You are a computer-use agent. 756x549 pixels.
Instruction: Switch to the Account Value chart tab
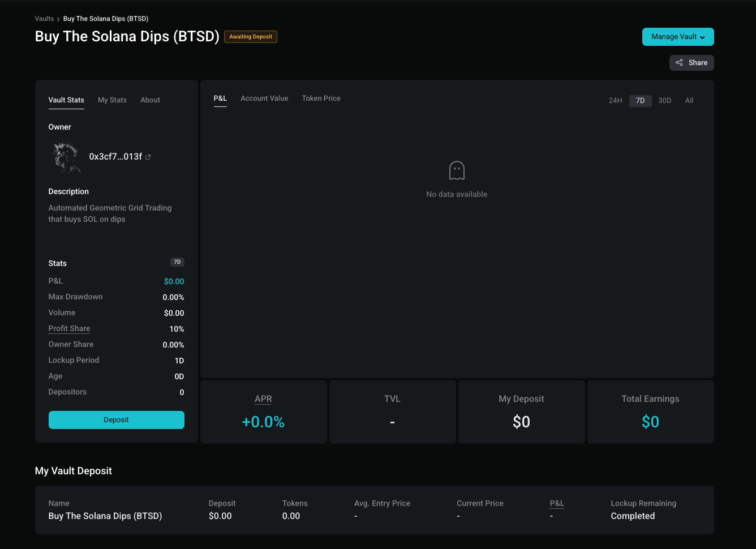point(264,98)
